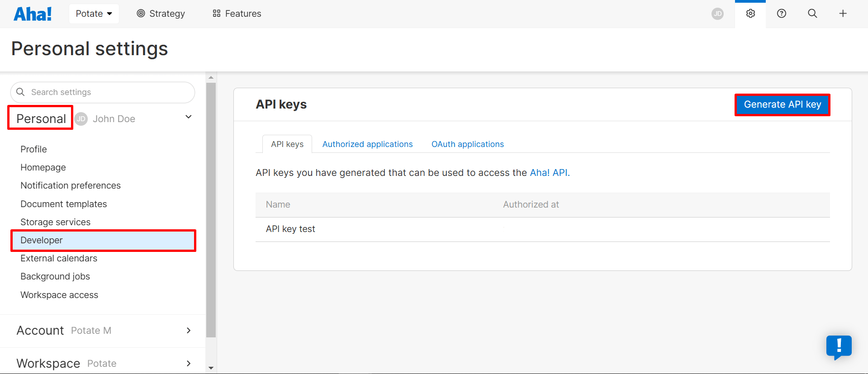Click the plus add icon in top bar
The image size is (868, 374).
click(843, 14)
